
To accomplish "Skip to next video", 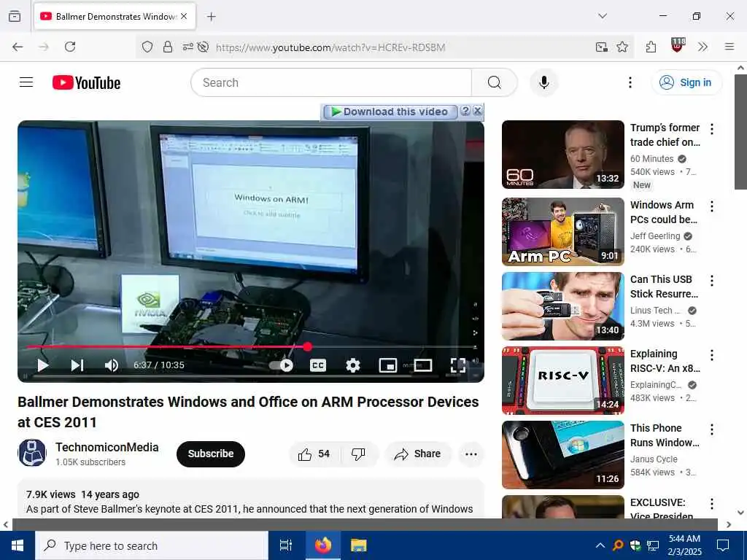I will (77, 365).
